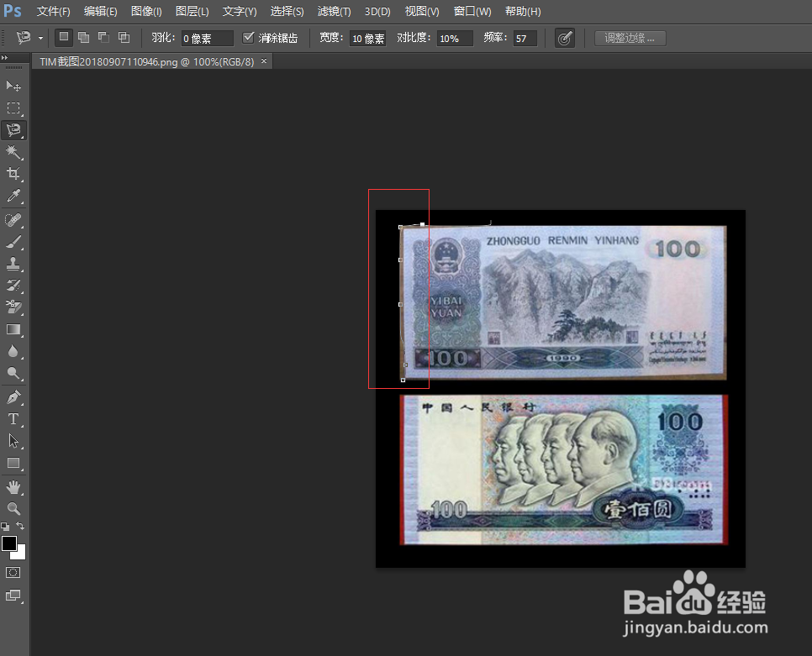The height and width of the screenshot is (656, 812).
Task: Open the tool preset picker dropdown arrow
Action: [40, 38]
